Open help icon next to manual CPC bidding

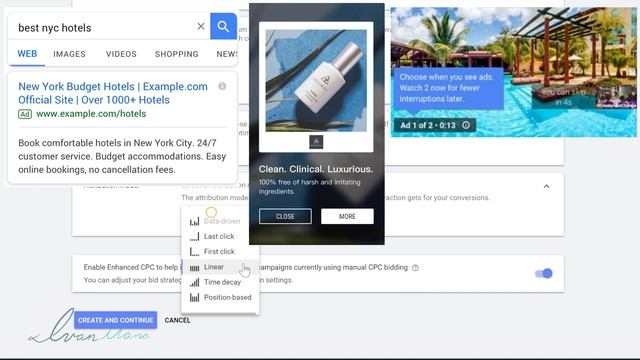click(415, 268)
